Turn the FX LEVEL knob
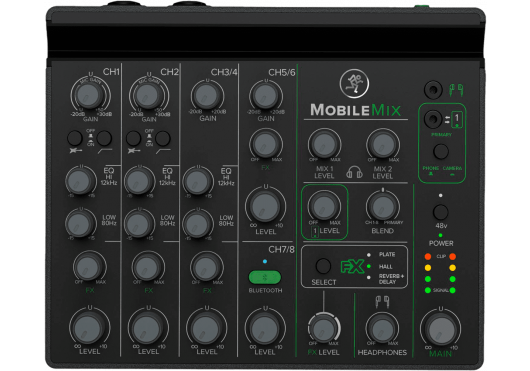Viewport: 530px width, 371px height. (324, 329)
